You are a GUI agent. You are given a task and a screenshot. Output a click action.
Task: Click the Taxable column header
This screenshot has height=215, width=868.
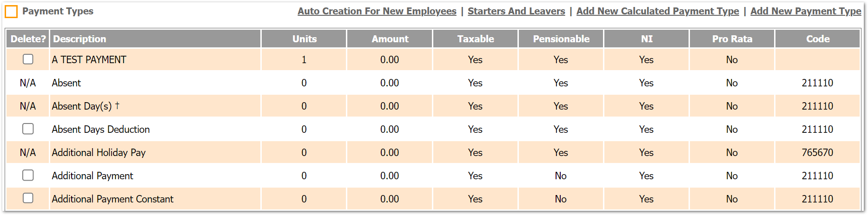(475, 39)
